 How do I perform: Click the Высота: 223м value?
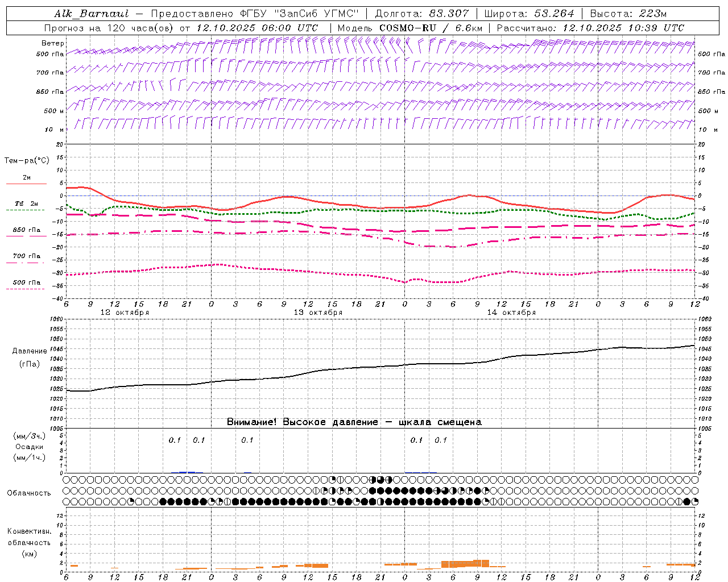click(x=628, y=14)
